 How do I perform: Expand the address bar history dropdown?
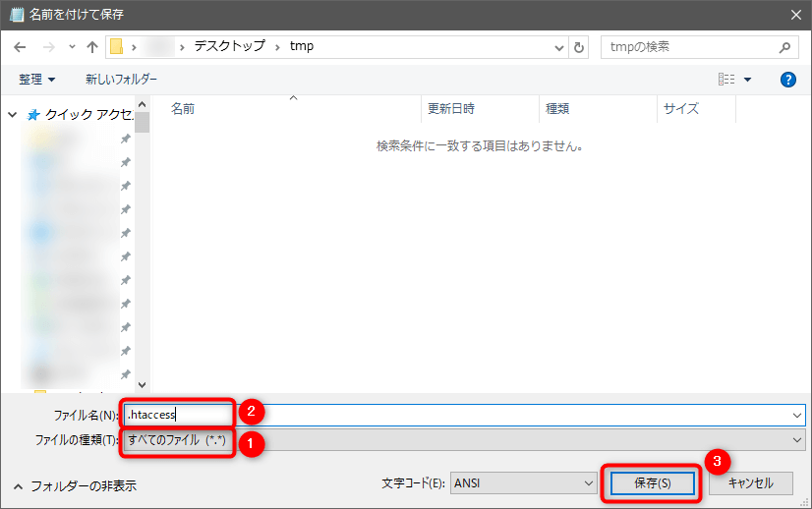pyautogui.click(x=559, y=47)
